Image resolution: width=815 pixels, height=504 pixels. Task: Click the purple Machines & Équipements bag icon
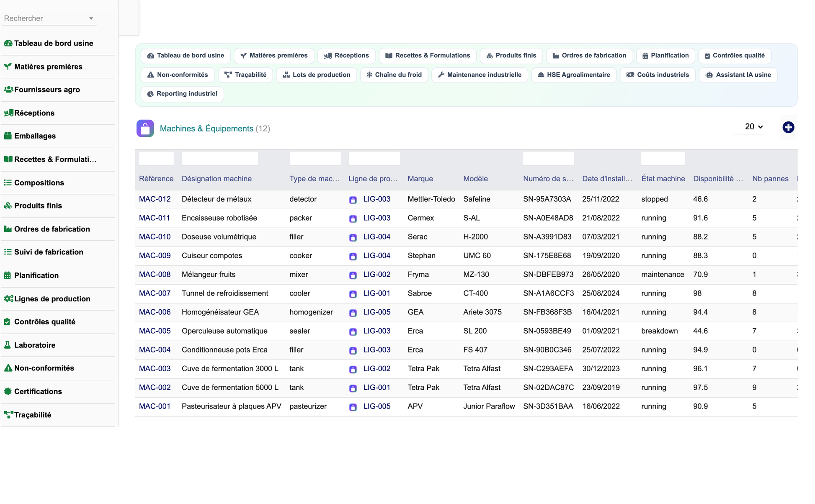coord(145,129)
